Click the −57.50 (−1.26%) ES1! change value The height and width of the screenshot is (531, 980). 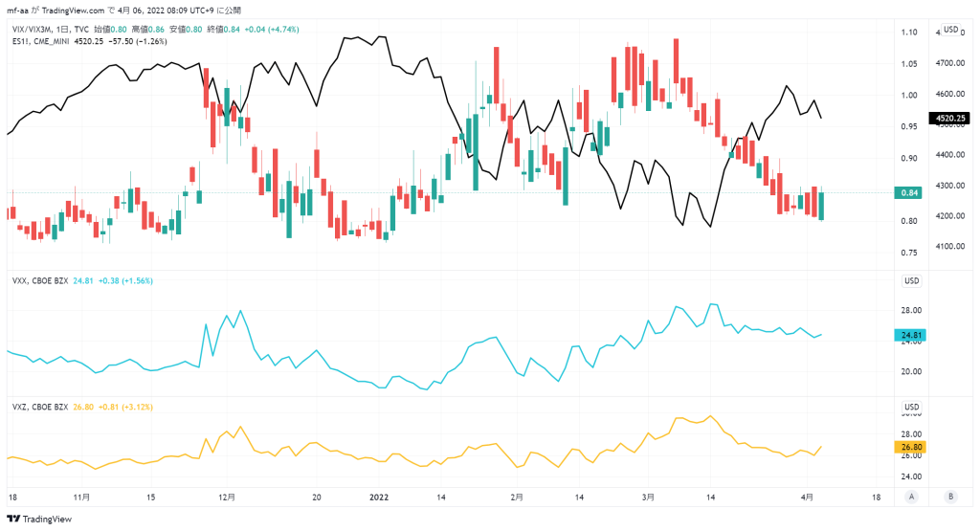click(138, 41)
